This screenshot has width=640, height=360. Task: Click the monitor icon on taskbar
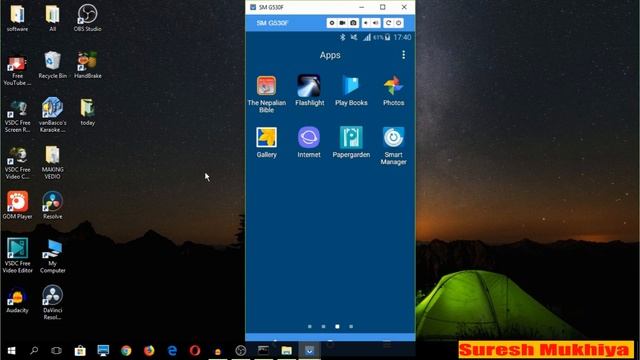click(103, 350)
